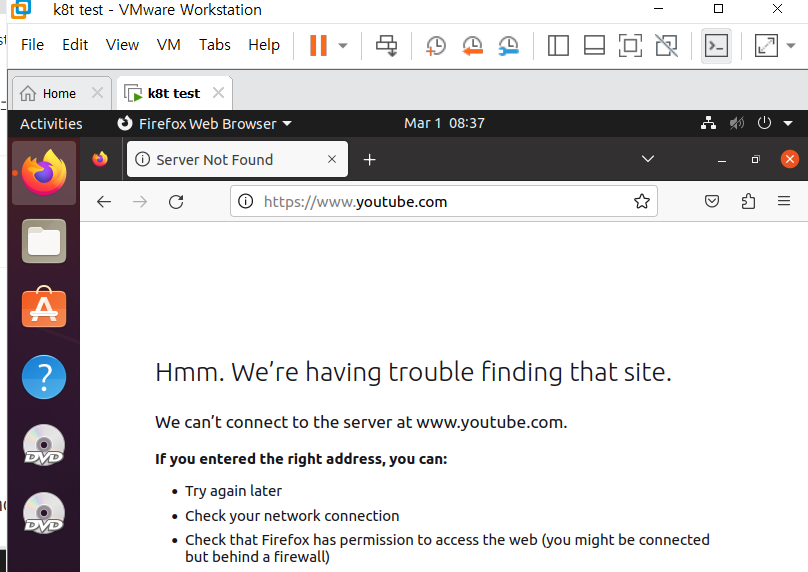Open the Ubuntu Activities overview

(x=51, y=124)
